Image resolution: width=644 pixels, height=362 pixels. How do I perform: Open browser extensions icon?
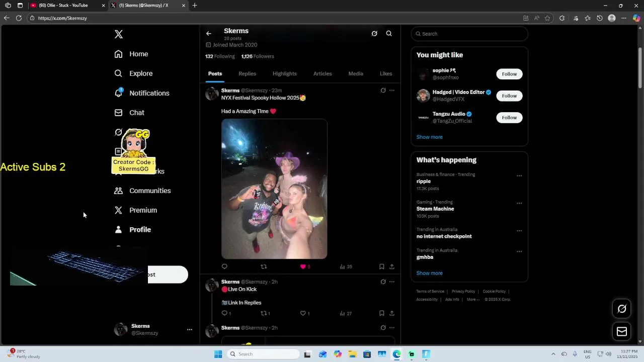pyautogui.click(x=562, y=18)
